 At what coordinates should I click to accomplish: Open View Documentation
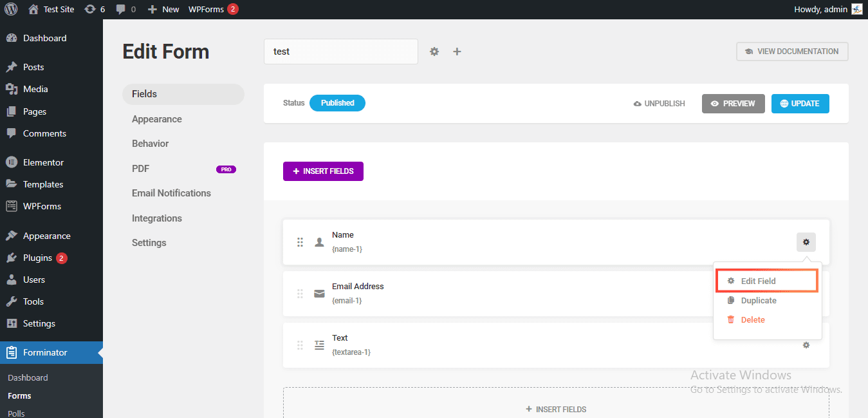click(792, 51)
